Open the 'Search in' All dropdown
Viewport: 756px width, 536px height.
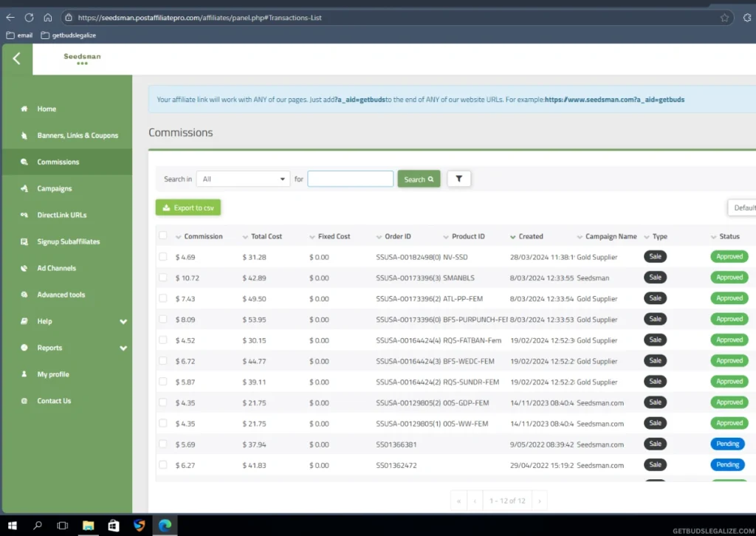coord(243,179)
